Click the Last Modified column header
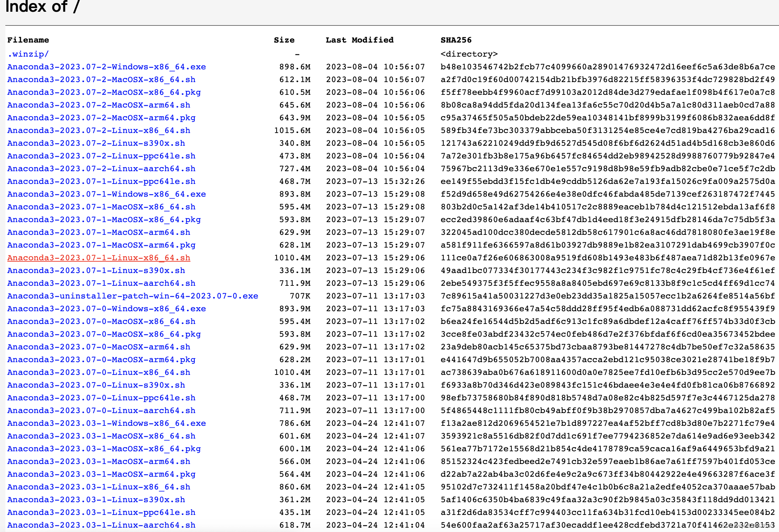 [359, 40]
